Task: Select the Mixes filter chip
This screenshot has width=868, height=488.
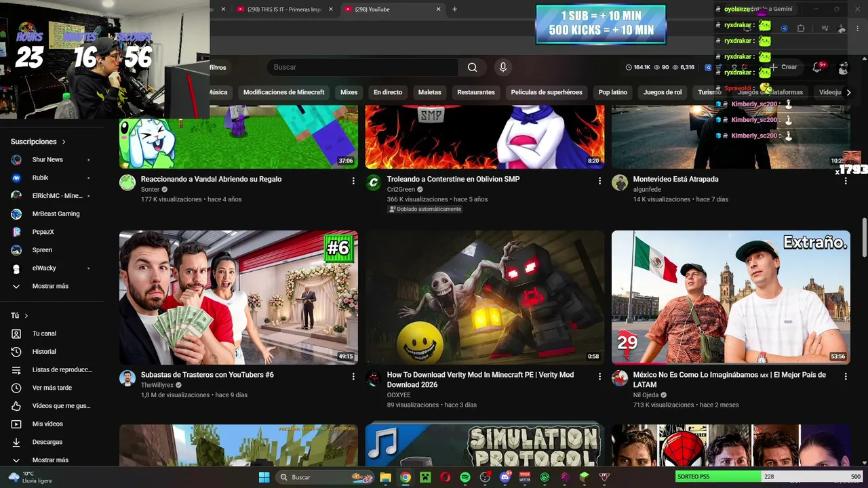Action: (x=349, y=92)
